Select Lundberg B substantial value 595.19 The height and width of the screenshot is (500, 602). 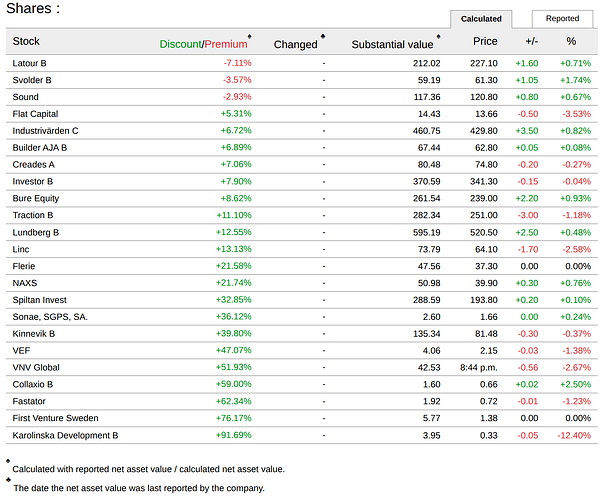coord(427,233)
